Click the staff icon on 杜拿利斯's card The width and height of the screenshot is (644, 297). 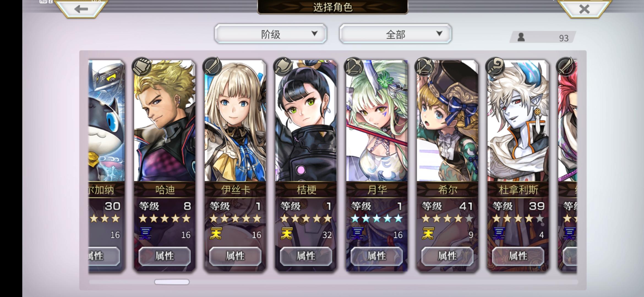click(495, 67)
